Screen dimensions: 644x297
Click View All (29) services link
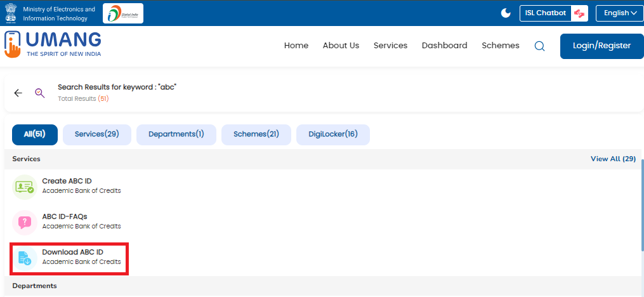point(612,159)
